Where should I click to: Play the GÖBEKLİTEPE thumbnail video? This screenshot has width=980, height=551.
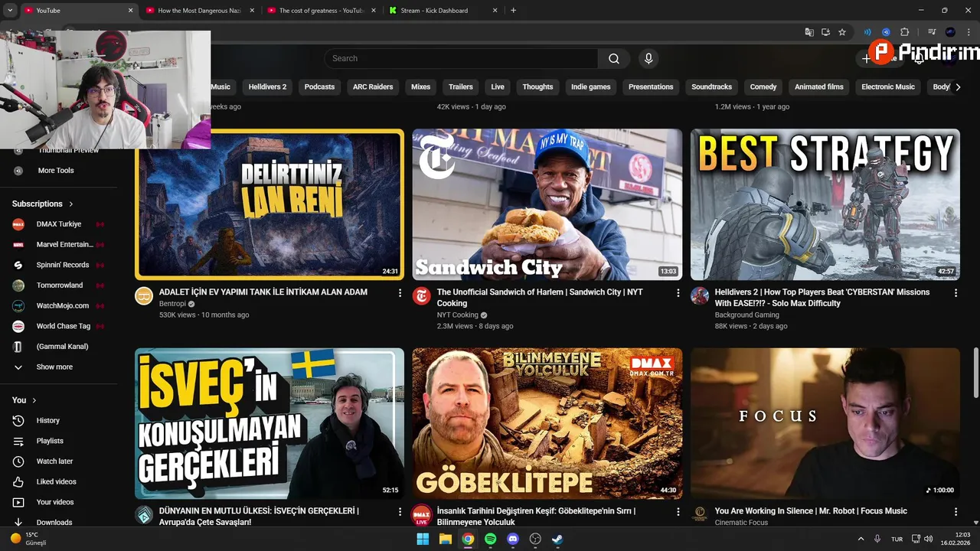547,424
